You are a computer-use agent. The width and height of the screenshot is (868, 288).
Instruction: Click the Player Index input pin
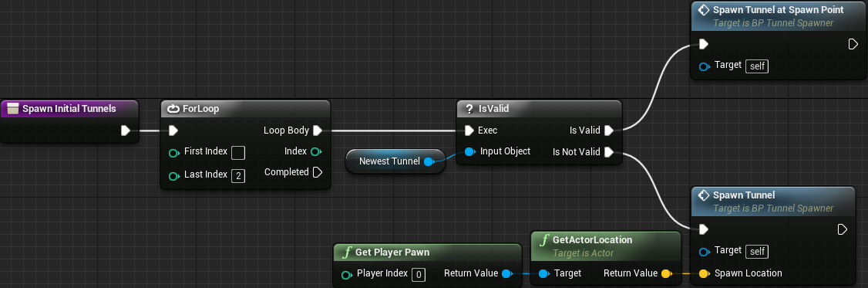(347, 274)
